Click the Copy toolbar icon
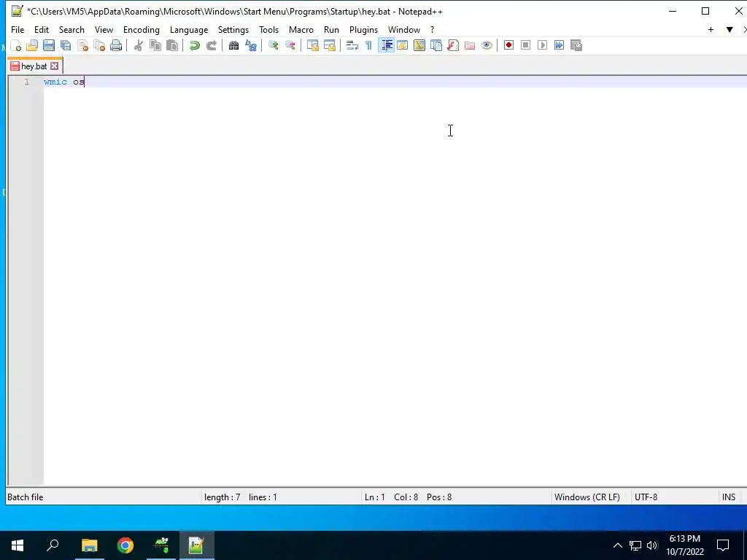The height and width of the screenshot is (560, 747). point(155,45)
